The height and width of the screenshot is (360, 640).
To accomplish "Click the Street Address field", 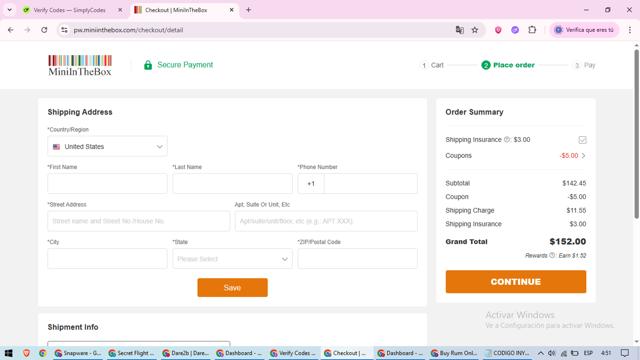I will tap(138, 221).
